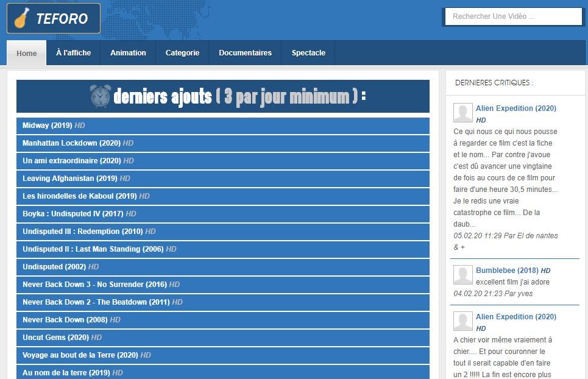Image resolution: width=588 pixels, height=379 pixels.
Task: Open Les hirondelles de Kaboul (2019)
Action: 223,196
